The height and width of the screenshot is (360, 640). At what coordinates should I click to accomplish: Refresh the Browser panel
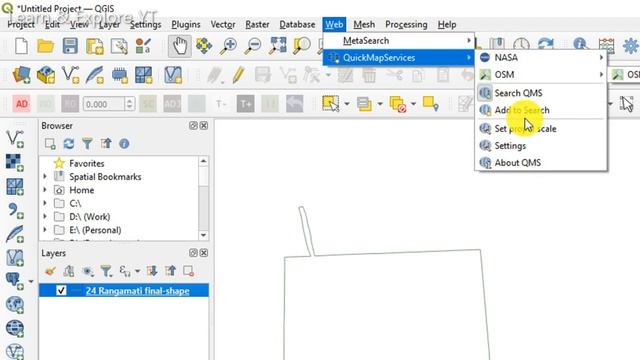tap(69, 144)
